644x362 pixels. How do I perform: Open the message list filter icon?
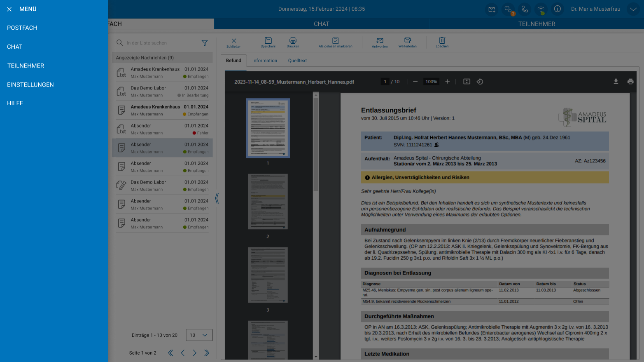click(x=205, y=43)
